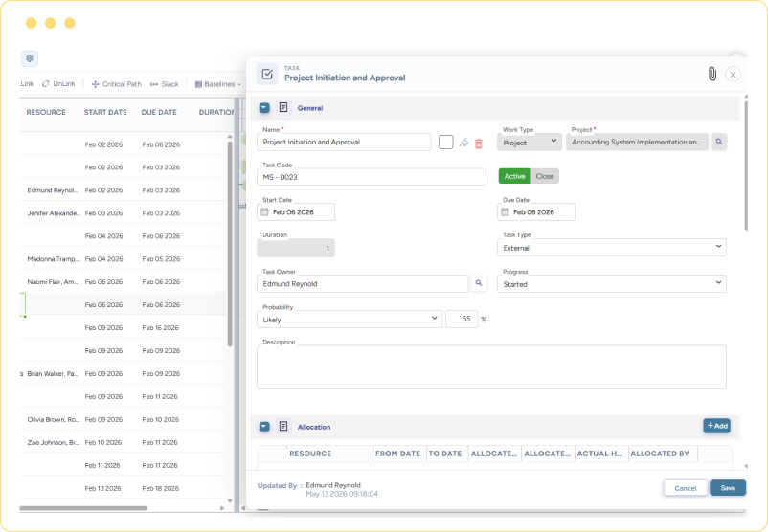Click the RESOURCE column in Allocation table
Screen dimensions: 768x532
coord(310,454)
